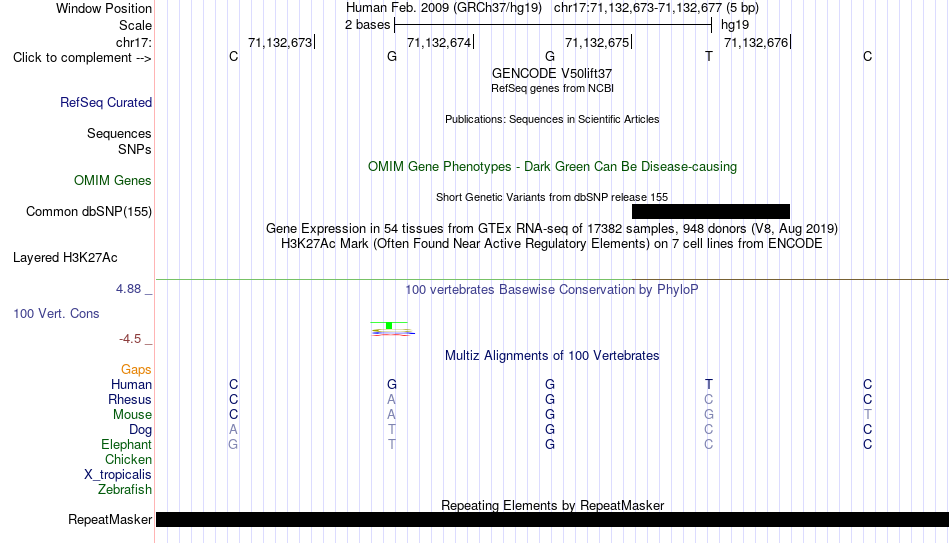Click the GTEx Gene Expression track title
This screenshot has height=543, width=950.
[x=552, y=228]
